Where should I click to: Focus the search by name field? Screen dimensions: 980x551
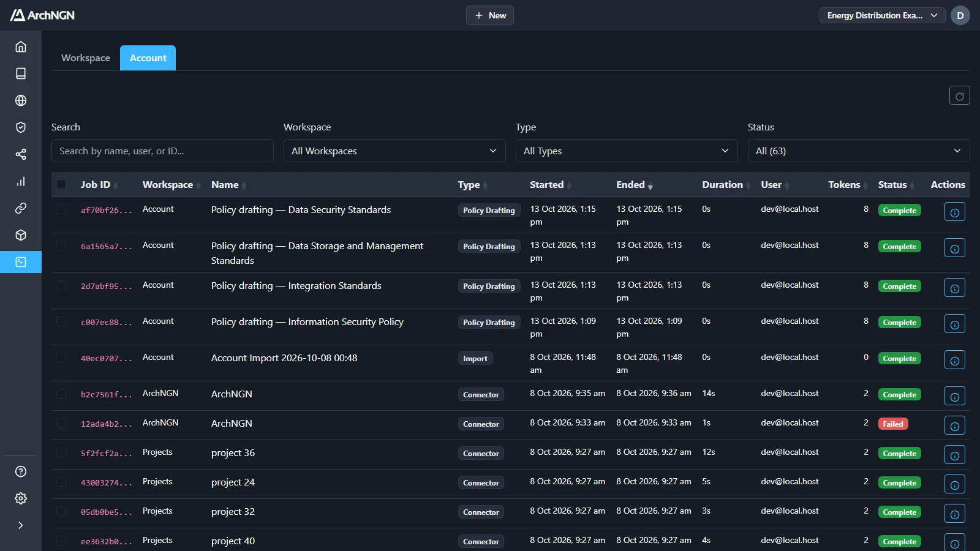click(x=162, y=151)
